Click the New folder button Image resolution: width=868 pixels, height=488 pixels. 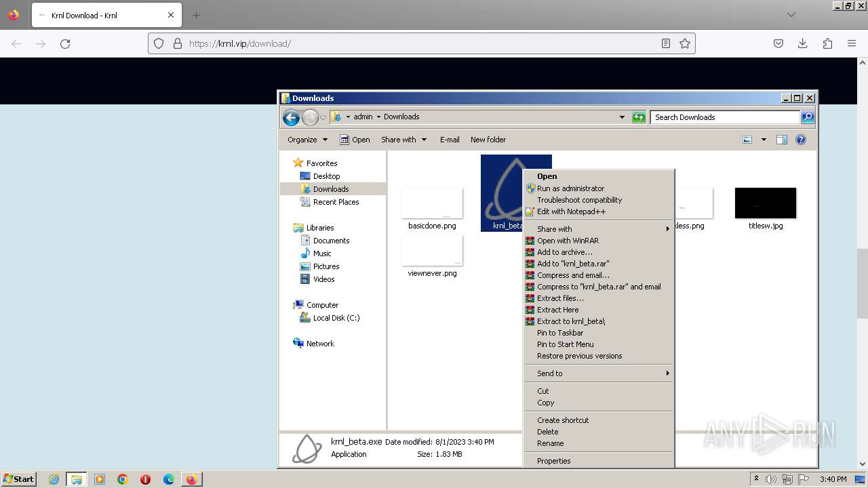[x=488, y=140]
